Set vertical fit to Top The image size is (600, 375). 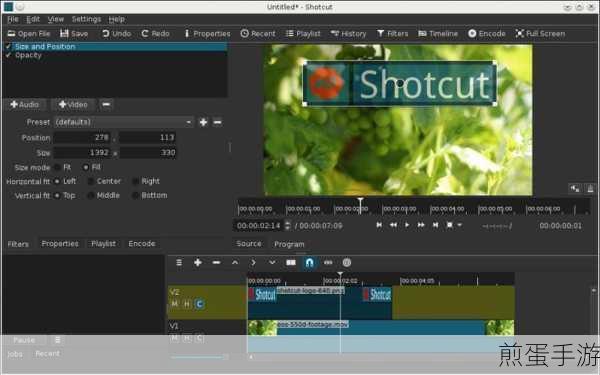65,196
